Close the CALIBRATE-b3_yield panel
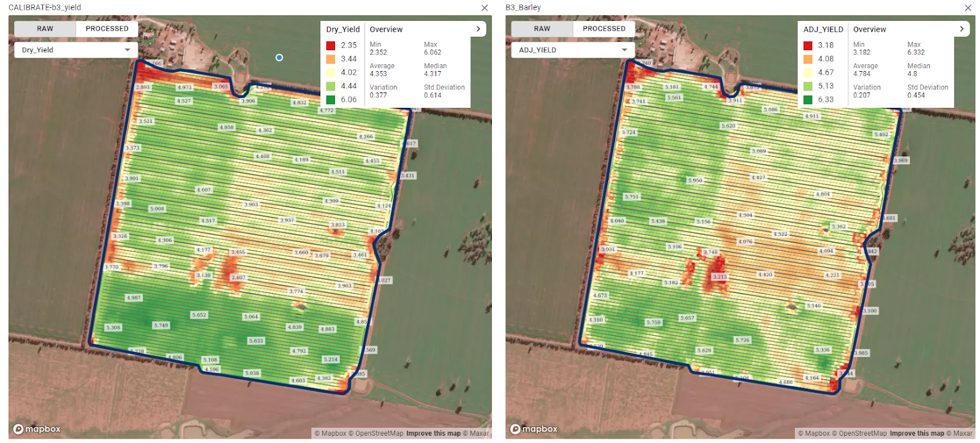 click(484, 8)
